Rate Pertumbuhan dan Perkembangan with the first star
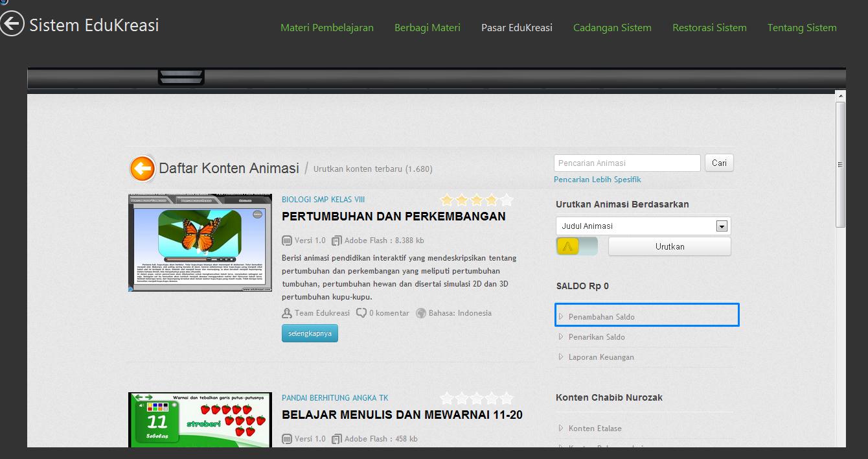This screenshot has width=868, height=459. [447, 200]
